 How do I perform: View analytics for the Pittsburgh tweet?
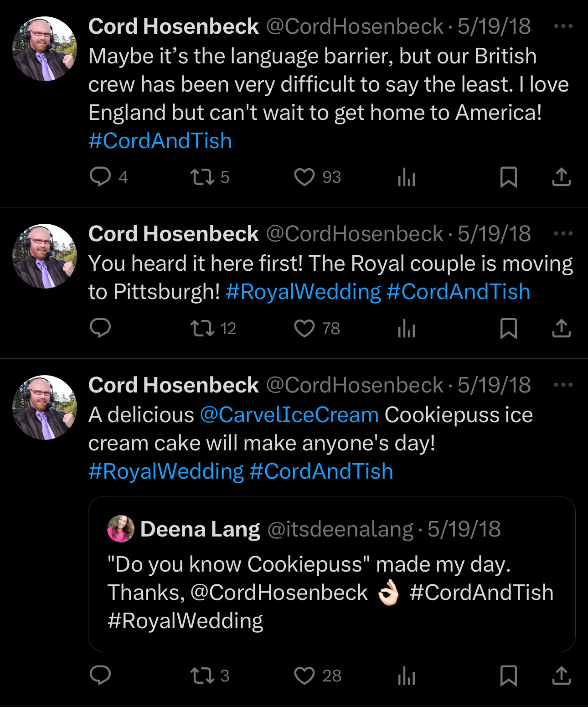[x=406, y=328]
